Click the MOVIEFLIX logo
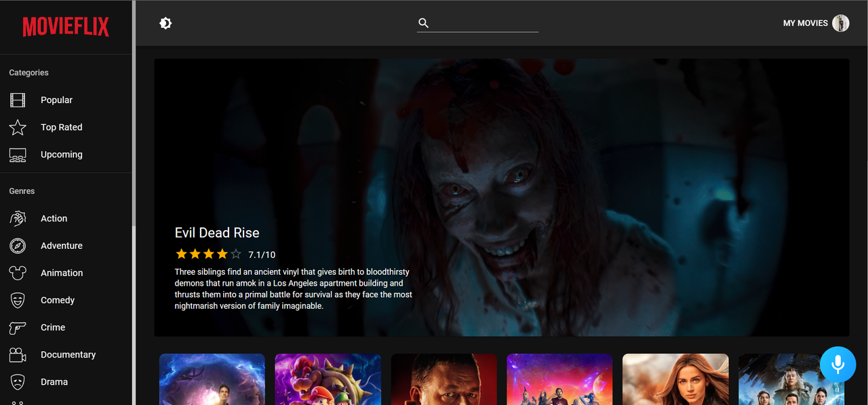 [66, 27]
